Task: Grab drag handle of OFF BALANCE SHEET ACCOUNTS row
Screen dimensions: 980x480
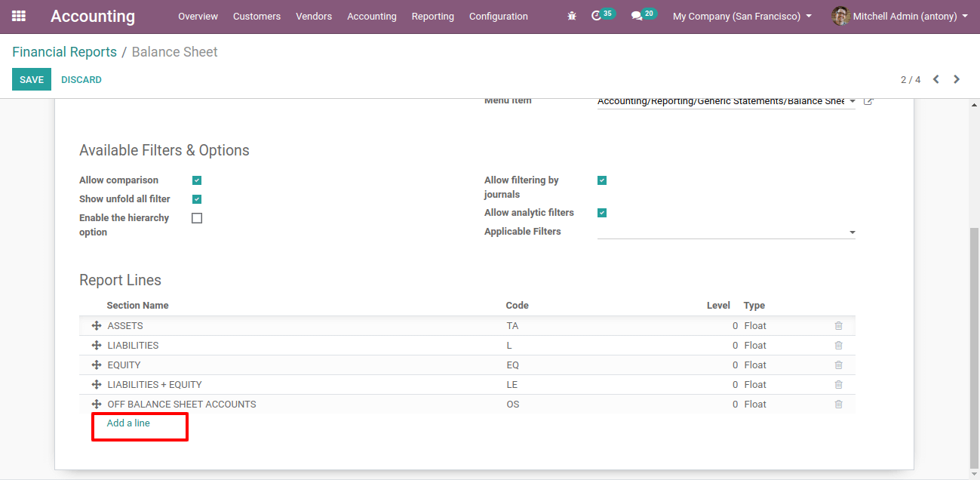Action: 97,405
